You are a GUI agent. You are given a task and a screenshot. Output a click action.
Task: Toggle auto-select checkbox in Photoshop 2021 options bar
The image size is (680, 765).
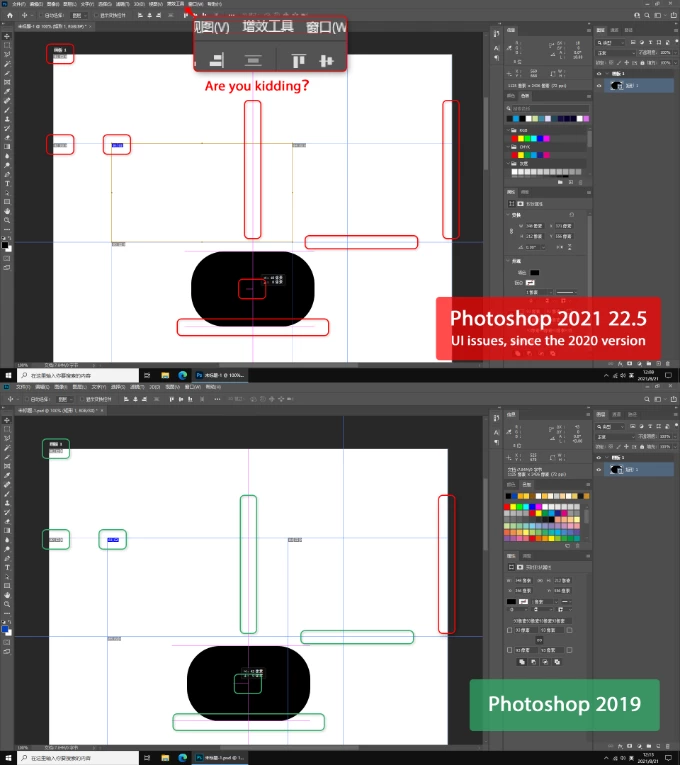[41, 16]
